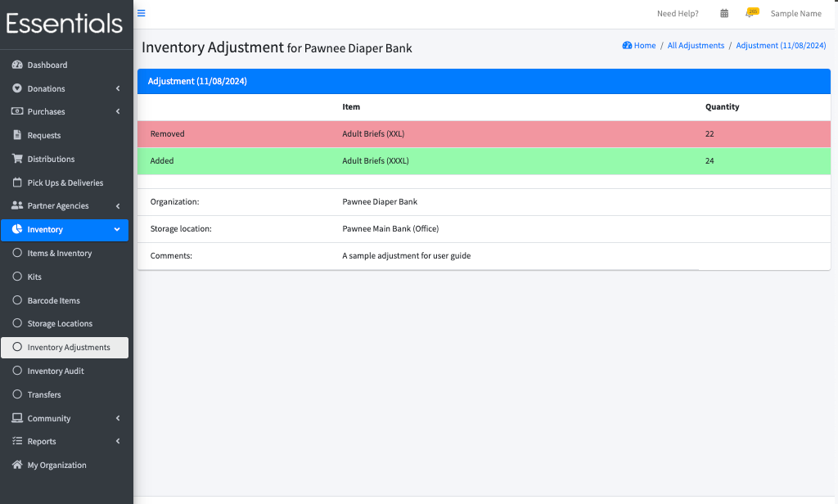Click the Inventory Adjustment page heading
This screenshot has height=504, width=838.
[277, 47]
